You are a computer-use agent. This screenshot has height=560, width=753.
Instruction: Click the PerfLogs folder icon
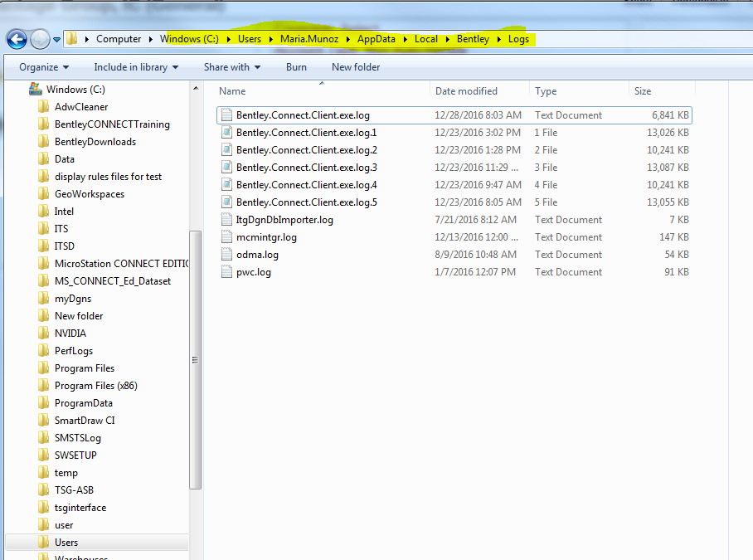click(x=43, y=350)
